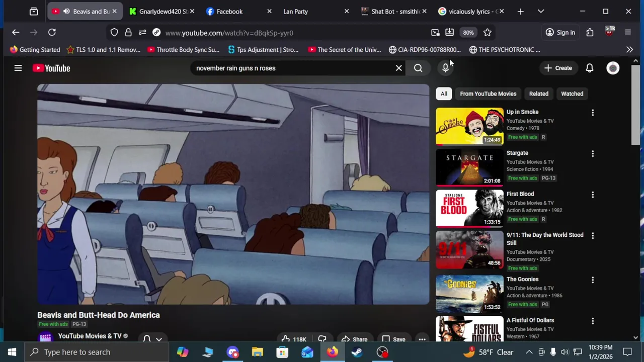This screenshot has height=362, width=644.
Task: Show hidden system tray icons
Action: pyautogui.click(x=529, y=352)
